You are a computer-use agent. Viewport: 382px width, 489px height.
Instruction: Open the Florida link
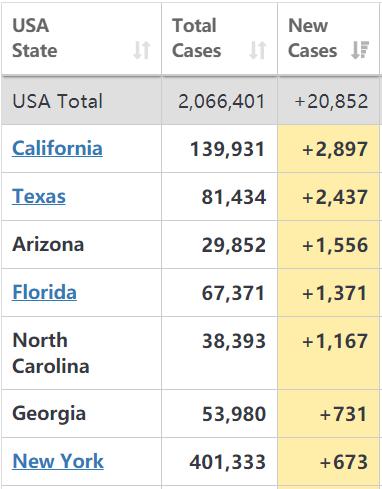[45, 292]
